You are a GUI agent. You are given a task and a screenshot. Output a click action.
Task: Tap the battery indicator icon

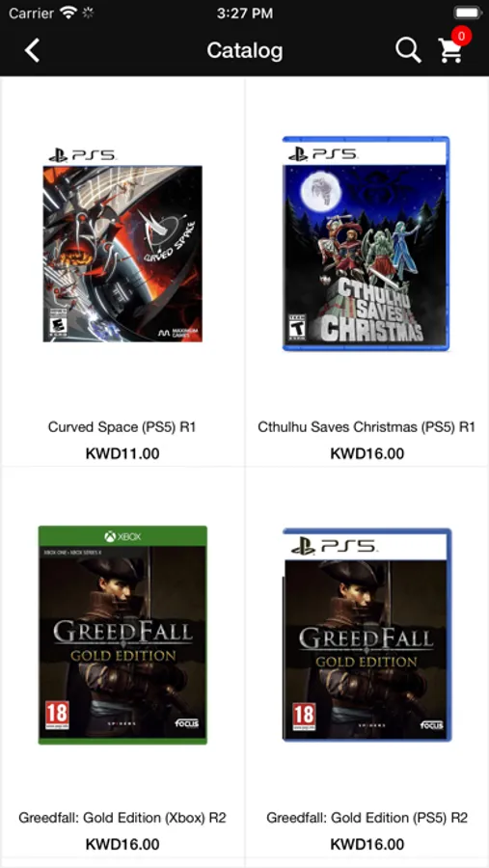point(468,13)
